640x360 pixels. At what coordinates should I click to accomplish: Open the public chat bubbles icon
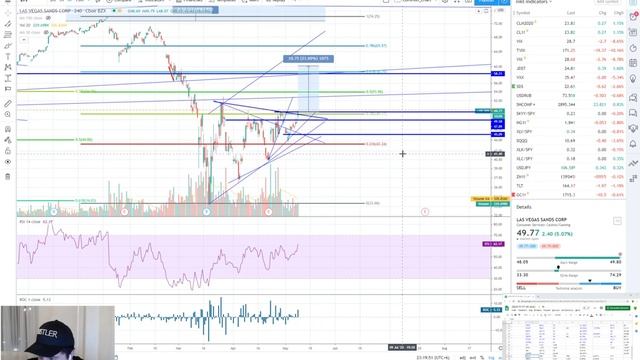[x=633, y=97]
